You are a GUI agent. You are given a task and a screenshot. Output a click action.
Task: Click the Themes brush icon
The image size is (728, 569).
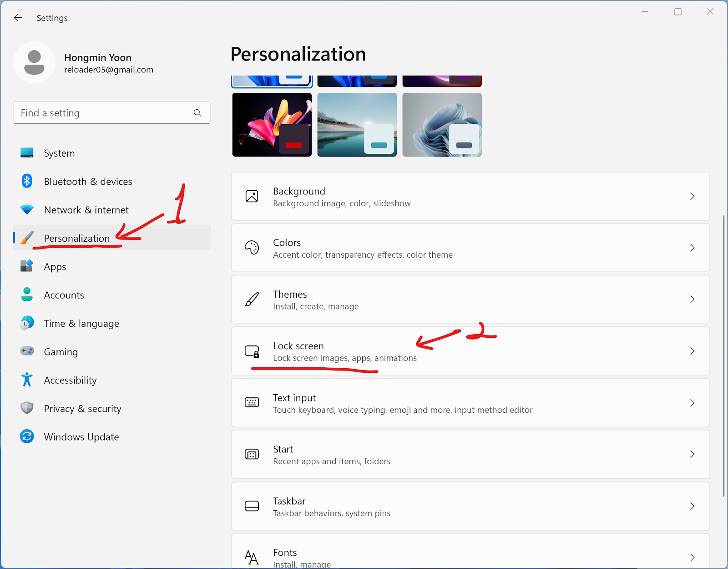(252, 300)
